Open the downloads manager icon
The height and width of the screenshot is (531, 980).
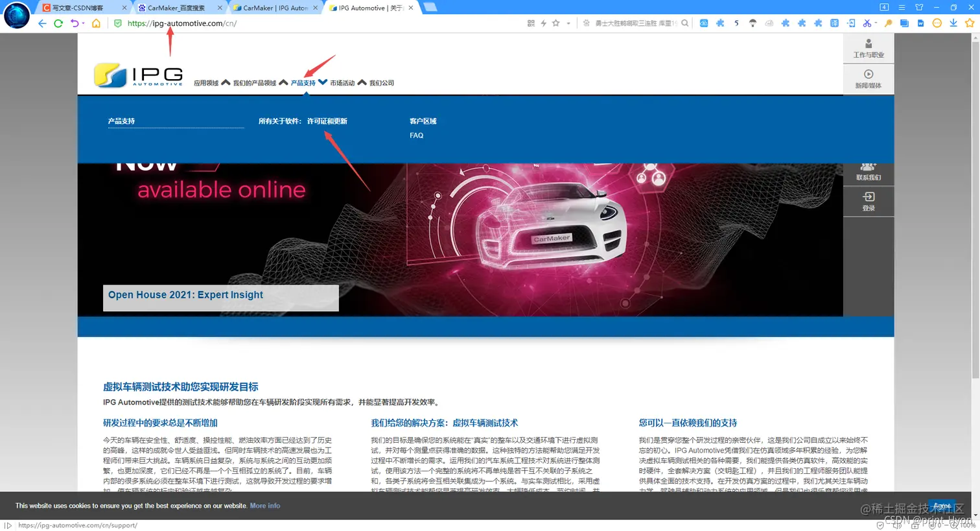[x=953, y=23]
